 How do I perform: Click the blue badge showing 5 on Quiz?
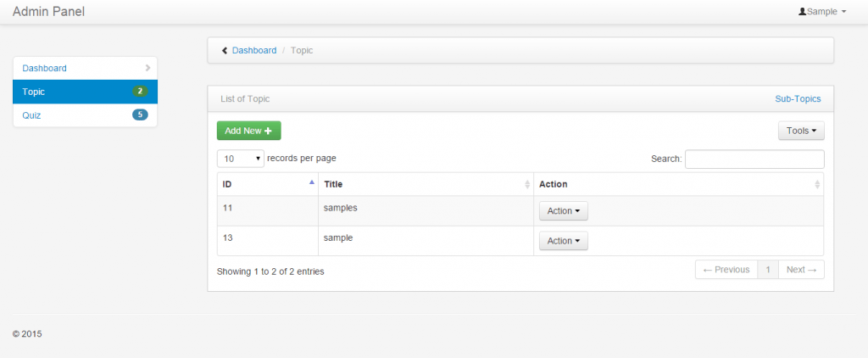140,115
